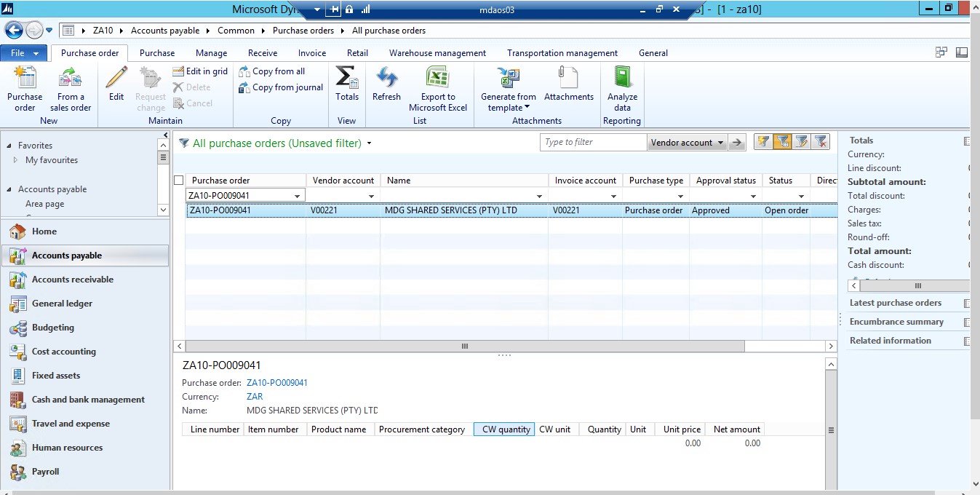Open purchase order link ZA10-PO009041
The image size is (980, 495).
(x=277, y=383)
